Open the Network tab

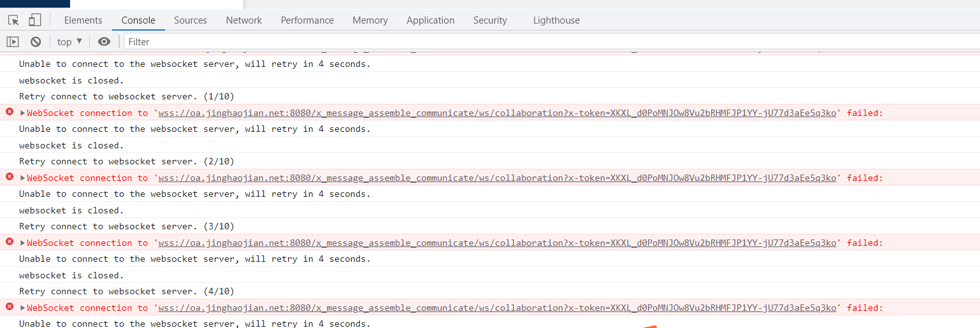pos(244,20)
